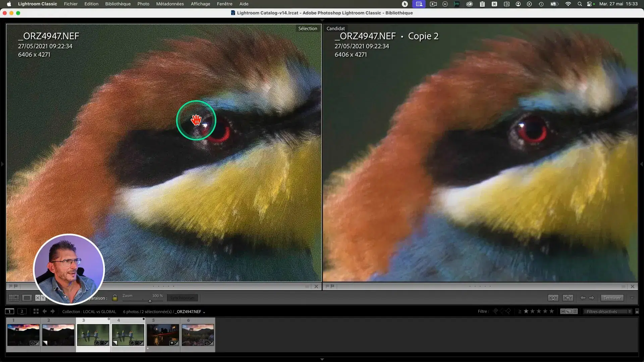Click Make Select (X←Y) icon
This screenshot has width=644, height=362.
point(568,298)
